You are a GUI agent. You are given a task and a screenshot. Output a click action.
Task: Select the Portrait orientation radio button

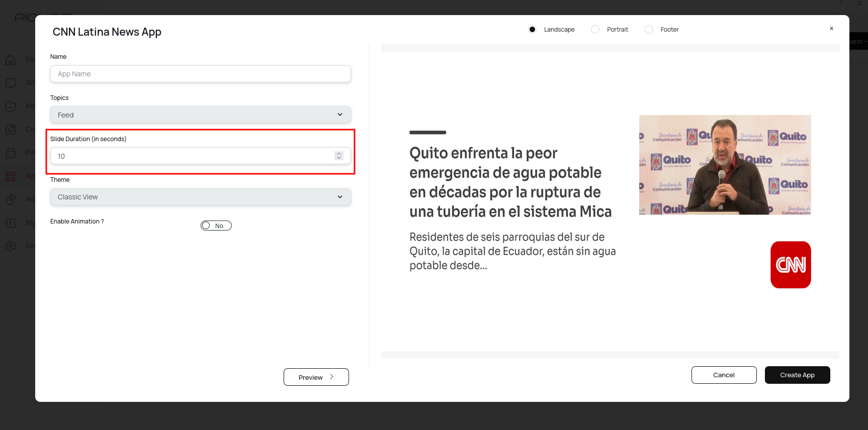(x=595, y=30)
